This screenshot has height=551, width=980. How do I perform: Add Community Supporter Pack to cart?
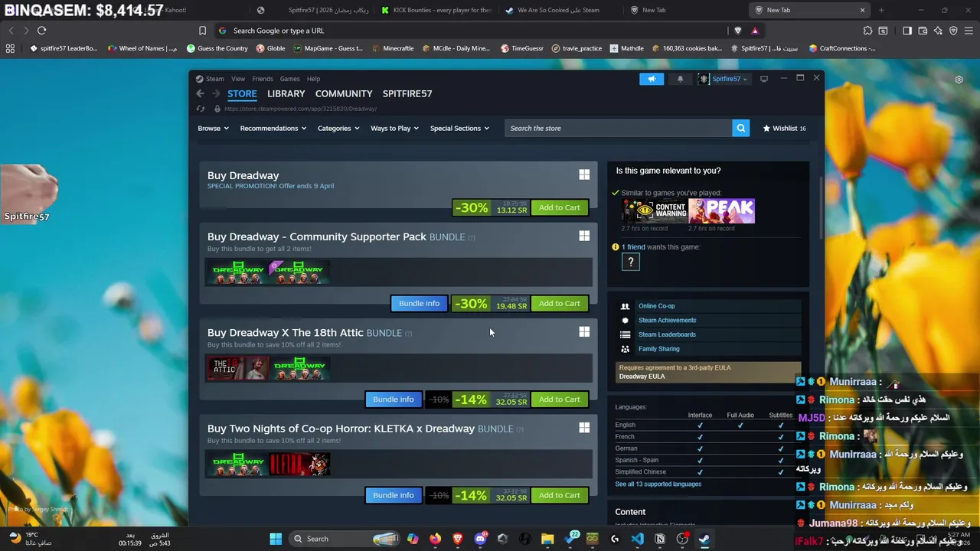560,303
